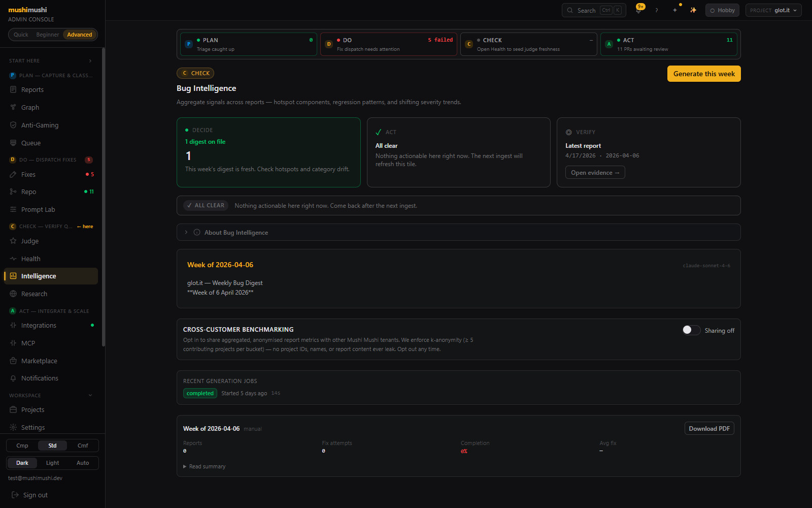
Task: Click the MCP sidebar icon
Action: (13, 343)
